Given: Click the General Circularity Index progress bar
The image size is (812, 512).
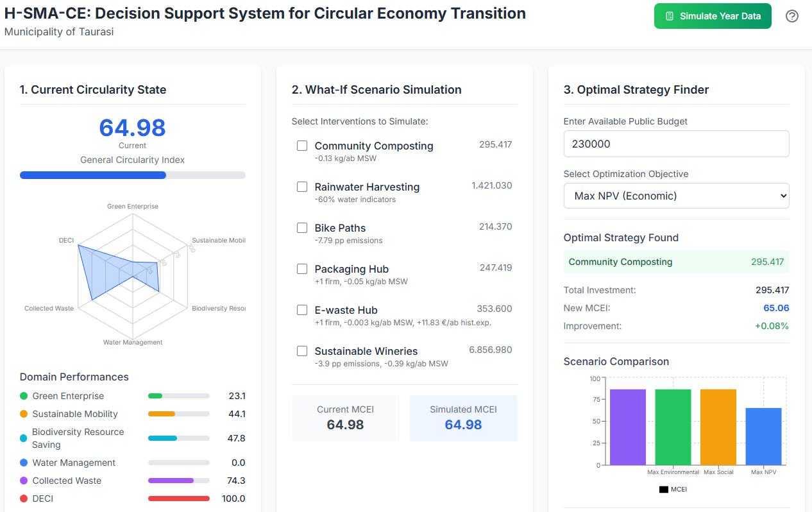Looking at the screenshot, I should coord(132,175).
